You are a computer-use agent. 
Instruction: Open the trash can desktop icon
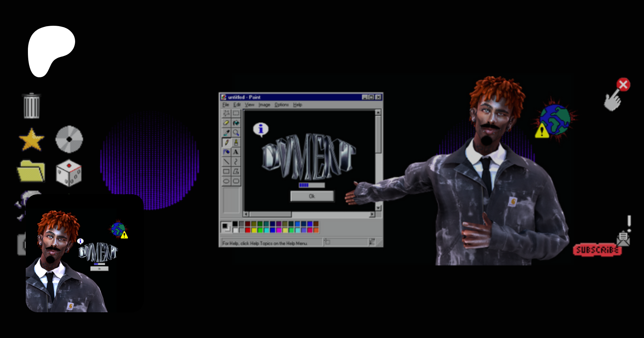click(x=31, y=106)
